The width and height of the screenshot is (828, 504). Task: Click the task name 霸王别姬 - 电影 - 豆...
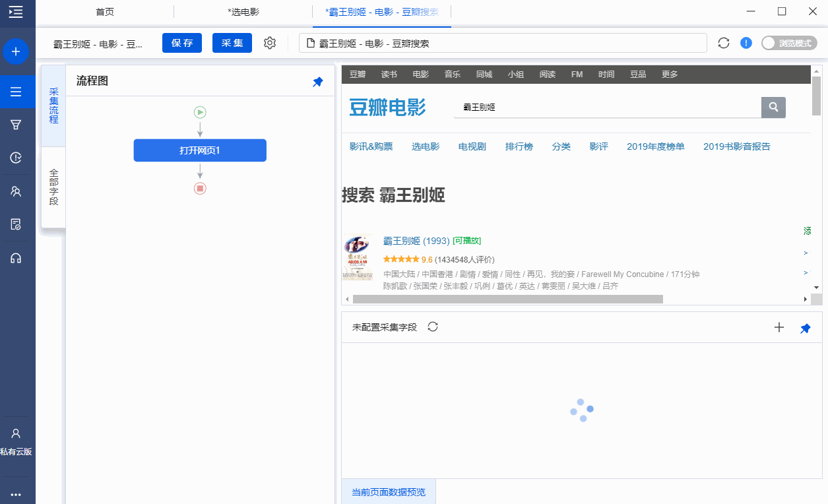point(98,44)
